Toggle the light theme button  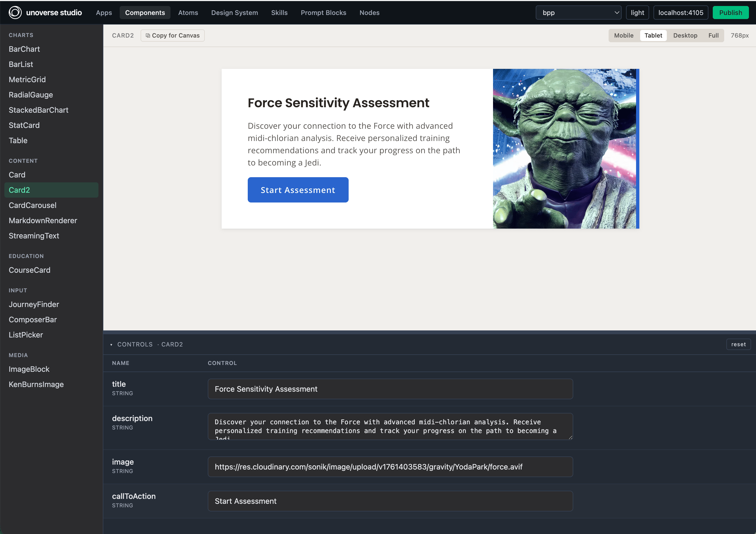click(x=637, y=13)
